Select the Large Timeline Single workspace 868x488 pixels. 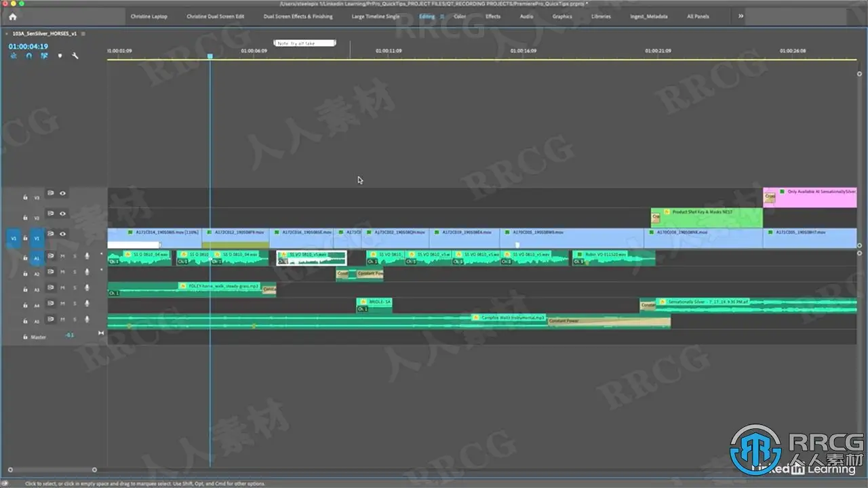click(x=376, y=16)
